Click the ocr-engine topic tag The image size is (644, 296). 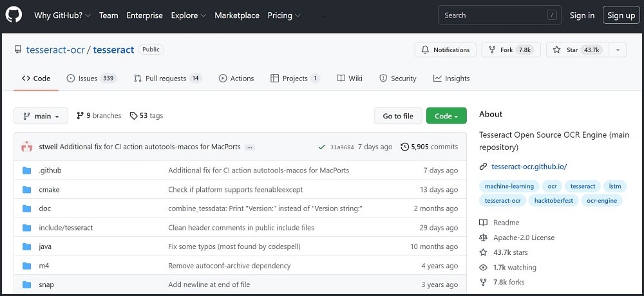coord(601,201)
